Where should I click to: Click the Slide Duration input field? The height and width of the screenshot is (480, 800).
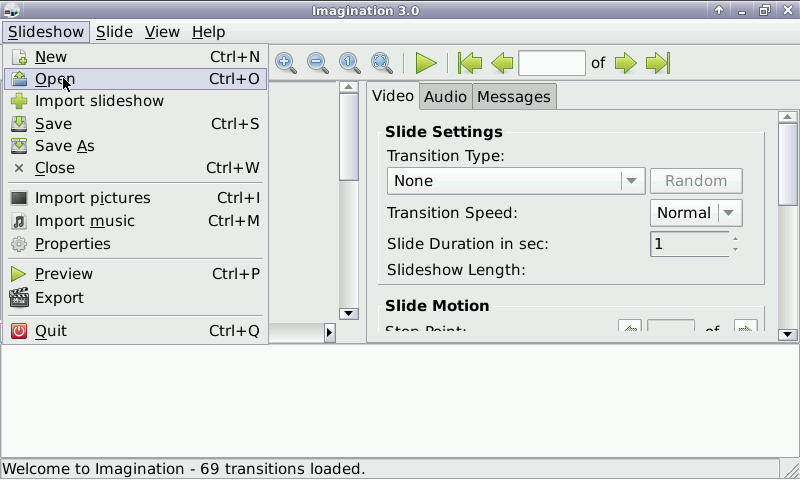pyautogui.click(x=689, y=244)
